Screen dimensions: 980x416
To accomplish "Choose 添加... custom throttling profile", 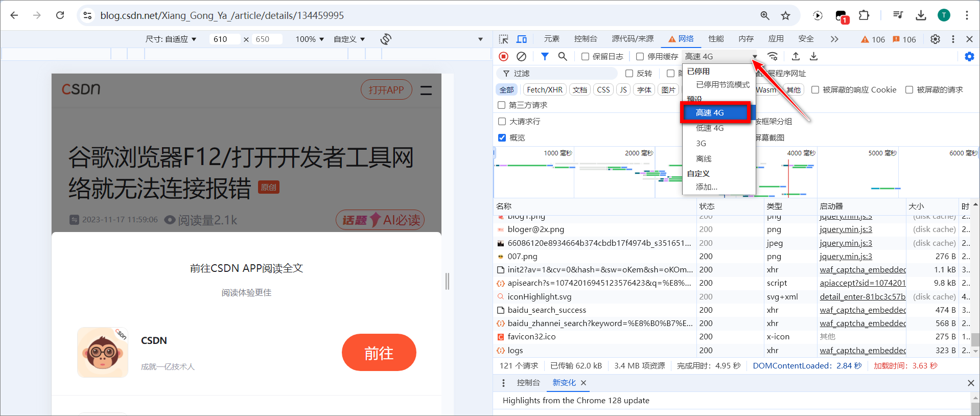I will pyautogui.click(x=719, y=187).
